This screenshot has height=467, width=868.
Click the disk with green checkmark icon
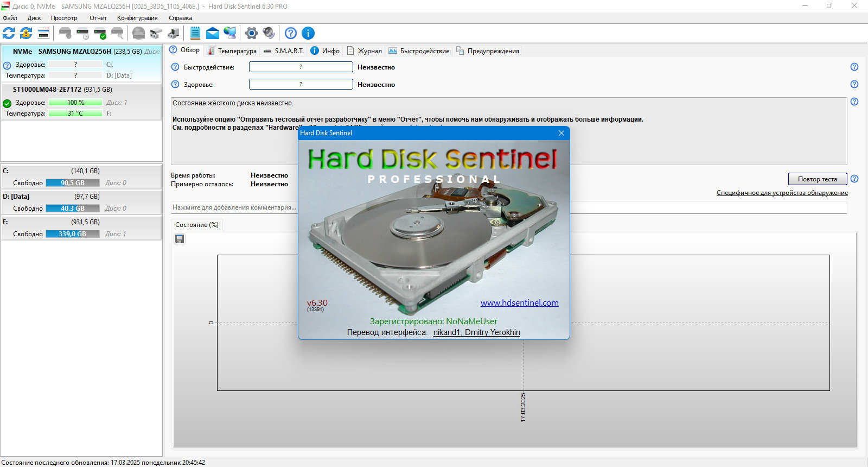click(x=100, y=33)
